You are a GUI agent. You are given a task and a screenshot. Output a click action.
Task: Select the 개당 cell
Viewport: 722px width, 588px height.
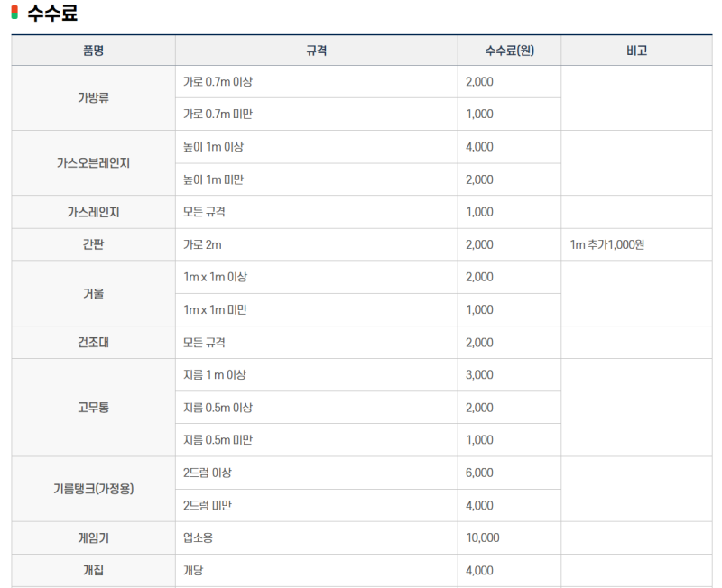(317, 571)
